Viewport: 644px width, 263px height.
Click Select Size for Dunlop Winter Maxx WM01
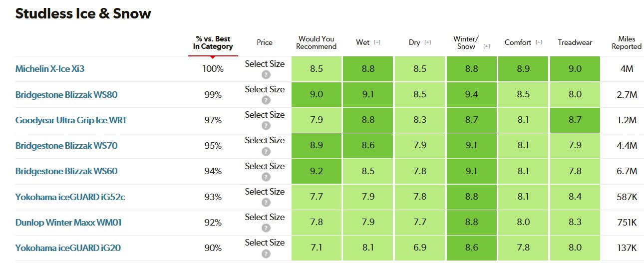coord(265,217)
